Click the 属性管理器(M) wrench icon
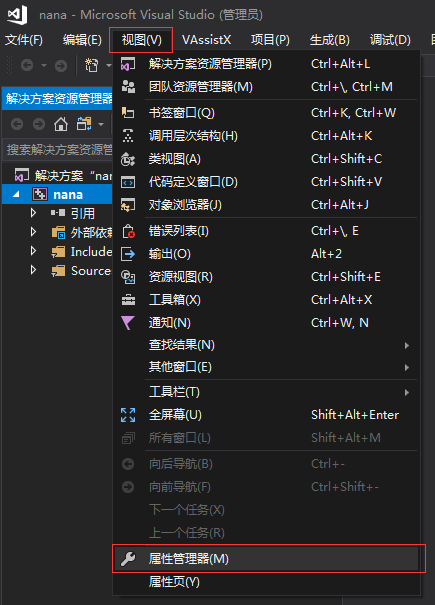Image resolution: width=435 pixels, height=605 pixels. tap(128, 558)
